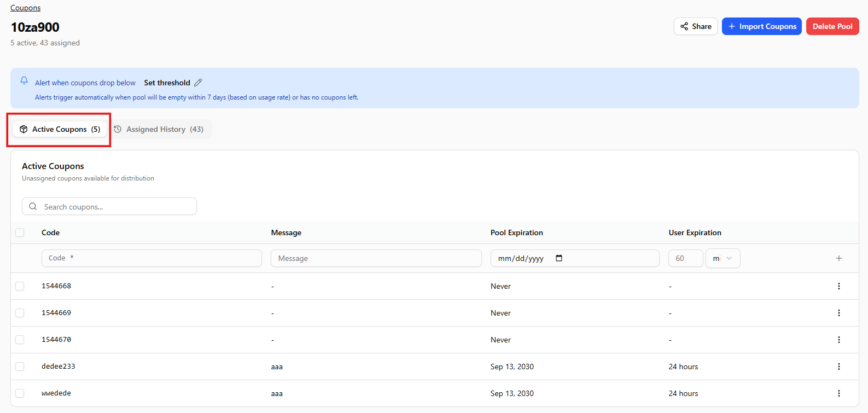The width and height of the screenshot is (868, 413).
Task: Click coupon code 1544669
Action: tap(56, 313)
